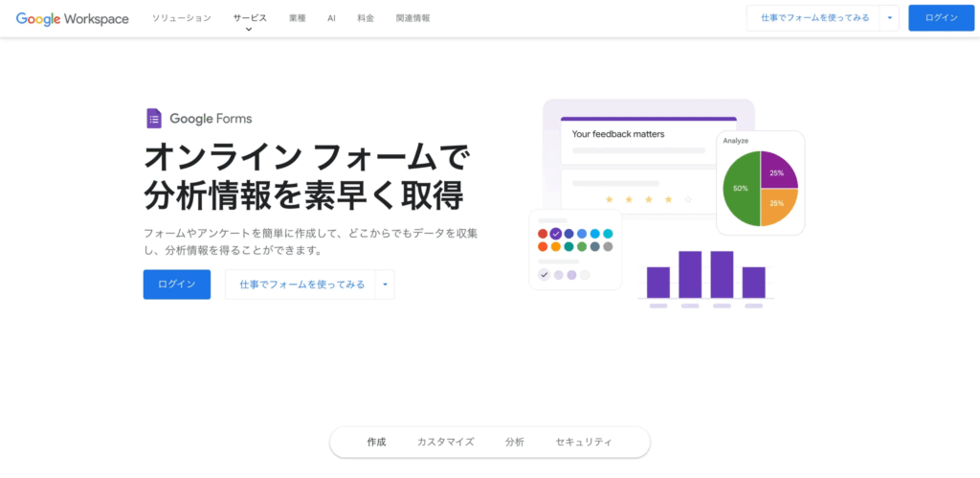This screenshot has width=980, height=478.
Task: Click the オンライン フォームで heading line
Action: click(305, 157)
